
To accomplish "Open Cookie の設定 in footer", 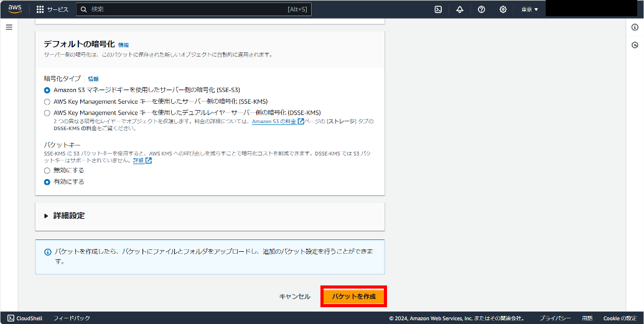I will coord(620,318).
